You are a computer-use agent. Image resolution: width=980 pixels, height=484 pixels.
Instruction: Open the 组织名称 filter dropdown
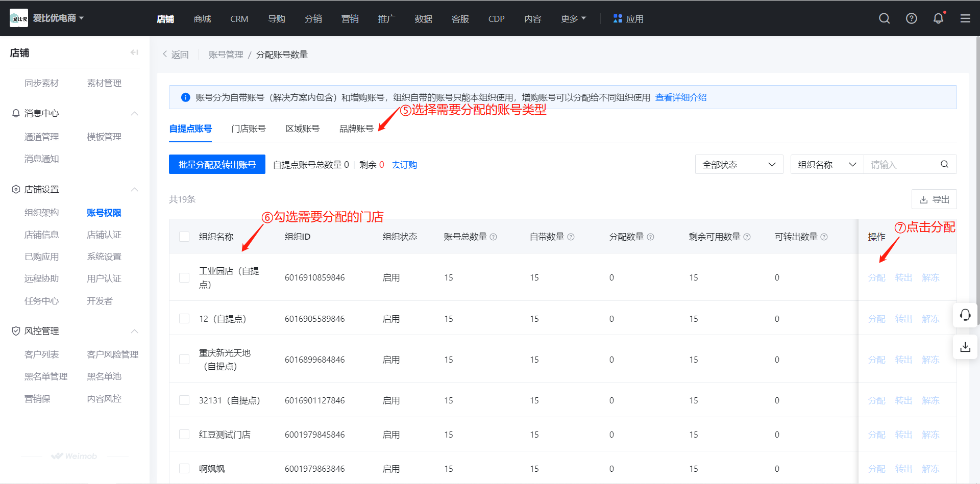827,164
